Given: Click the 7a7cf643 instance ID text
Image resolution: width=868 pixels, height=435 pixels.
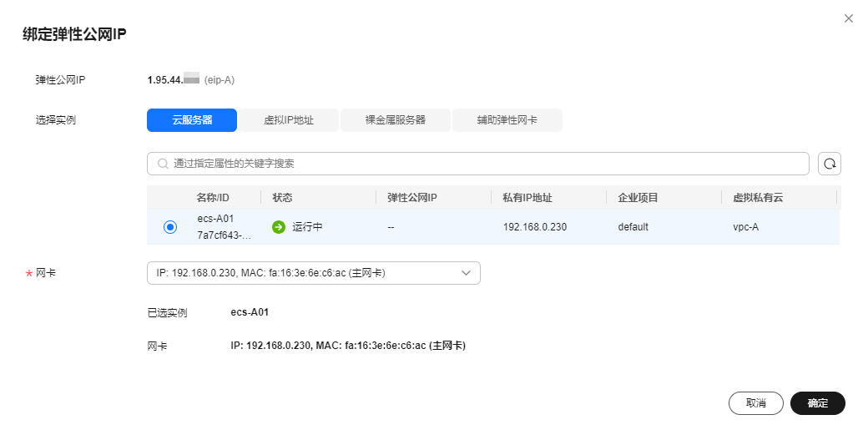Looking at the screenshot, I should coord(224,235).
